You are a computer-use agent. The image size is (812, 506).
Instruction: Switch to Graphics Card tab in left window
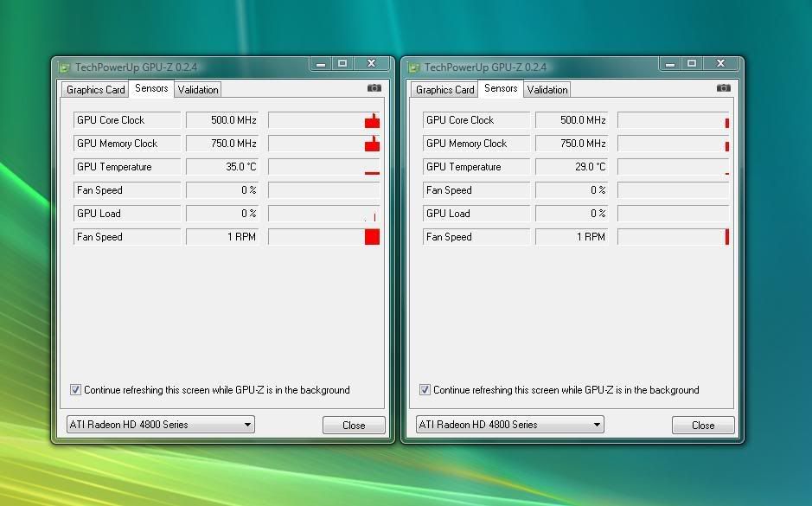click(95, 90)
